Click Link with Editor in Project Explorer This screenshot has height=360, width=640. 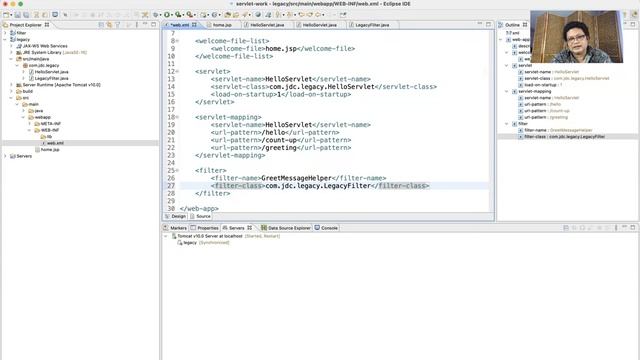(x=109, y=25)
